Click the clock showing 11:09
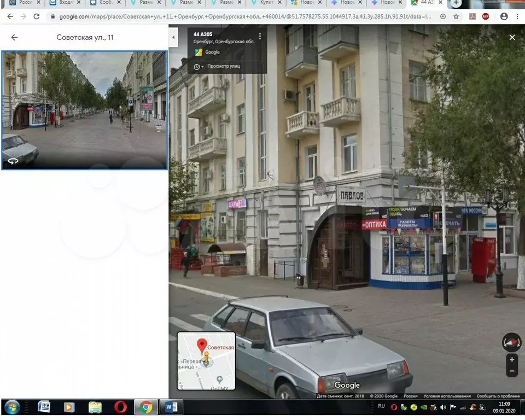525x420 pixels. [504, 404]
